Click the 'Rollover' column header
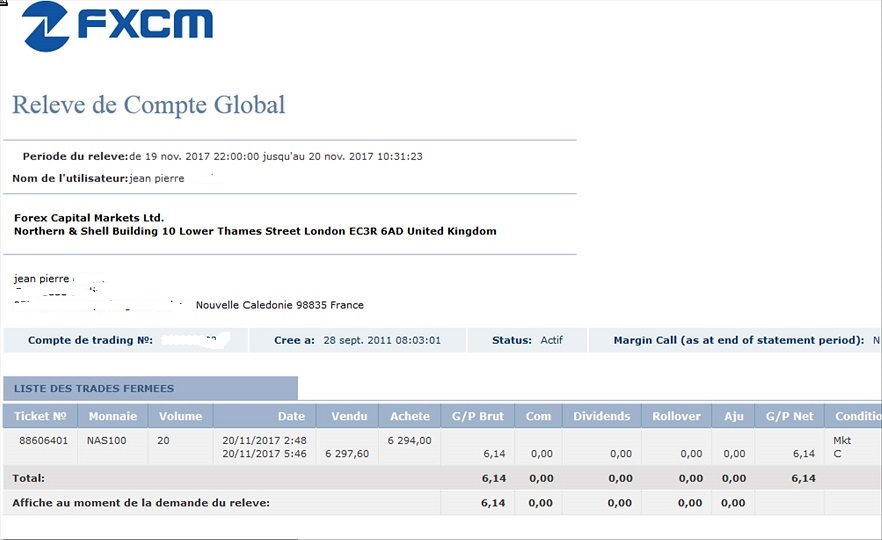The width and height of the screenshot is (882, 540). (x=677, y=416)
